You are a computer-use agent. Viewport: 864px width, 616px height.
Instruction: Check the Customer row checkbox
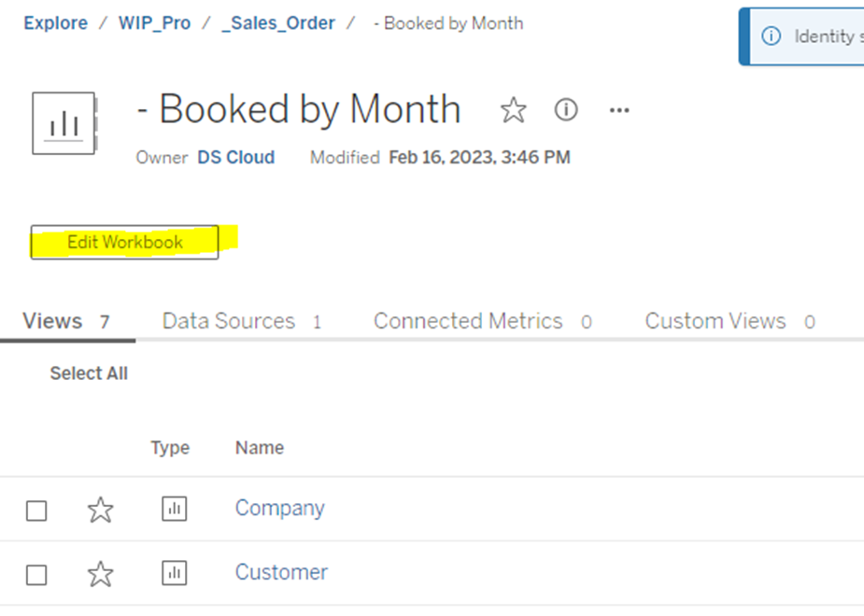pyautogui.click(x=36, y=574)
